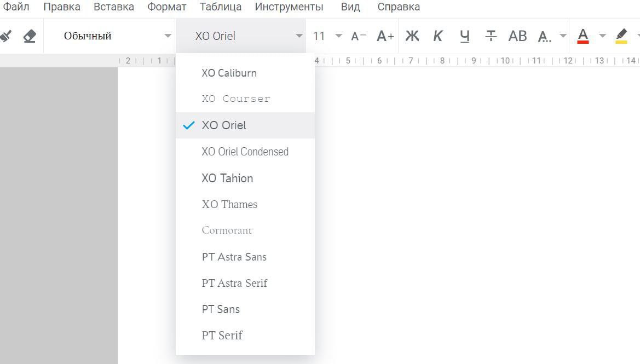Open the Инструменты menu
This screenshot has width=640, height=364.
(x=289, y=7)
